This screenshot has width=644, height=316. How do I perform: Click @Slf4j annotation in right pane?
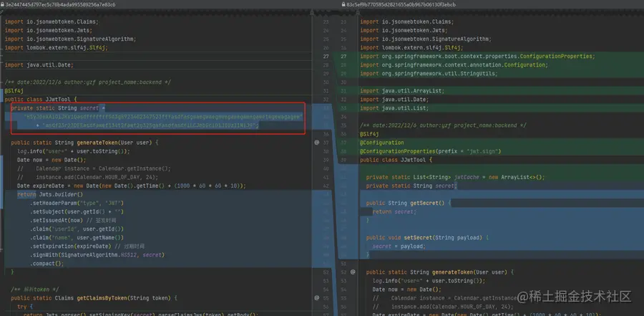tap(369, 134)
